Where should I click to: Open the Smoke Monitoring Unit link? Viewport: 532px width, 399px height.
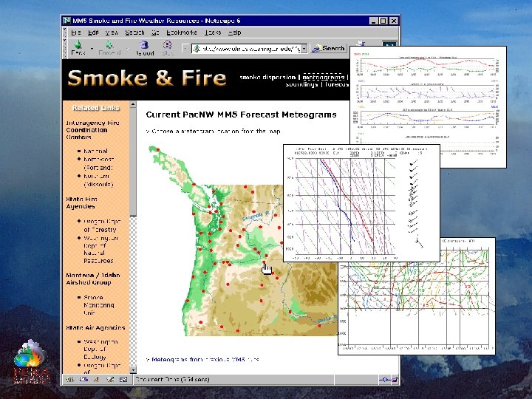(99, 304)
